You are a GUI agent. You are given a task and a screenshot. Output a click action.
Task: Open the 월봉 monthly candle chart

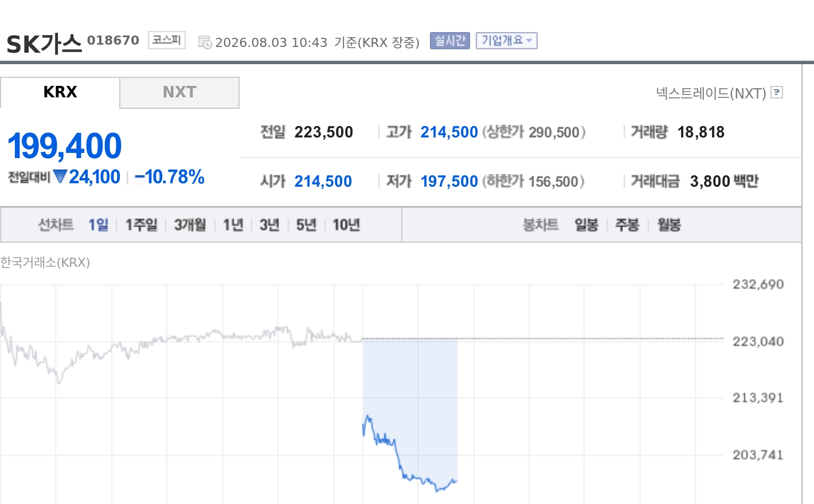[x=669, y=225]
